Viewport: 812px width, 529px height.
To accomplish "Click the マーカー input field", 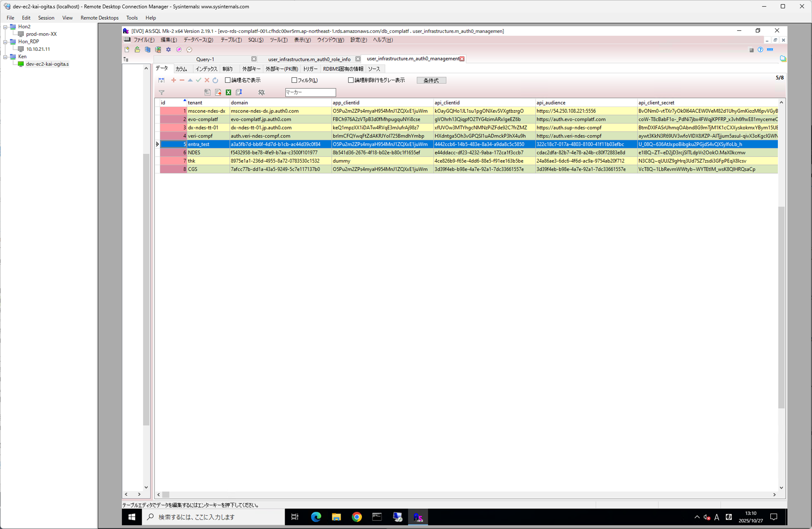I will [x=310, y=92].
